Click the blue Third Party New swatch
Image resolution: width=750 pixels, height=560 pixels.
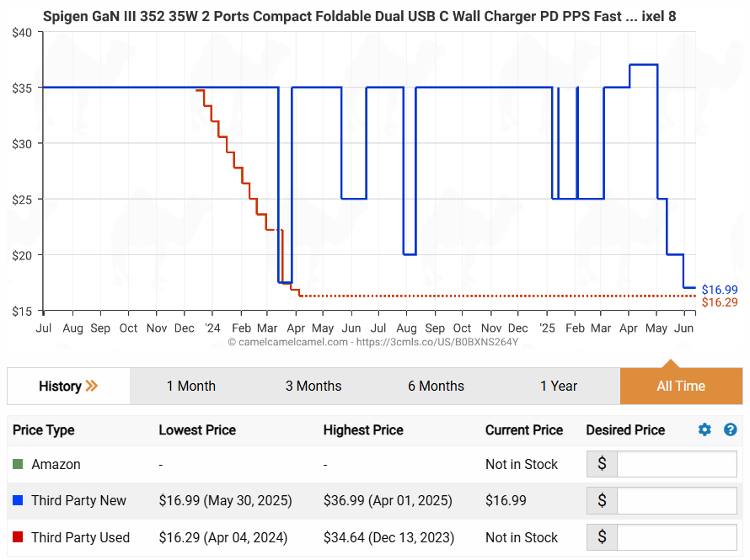click(x=18, y=500)
